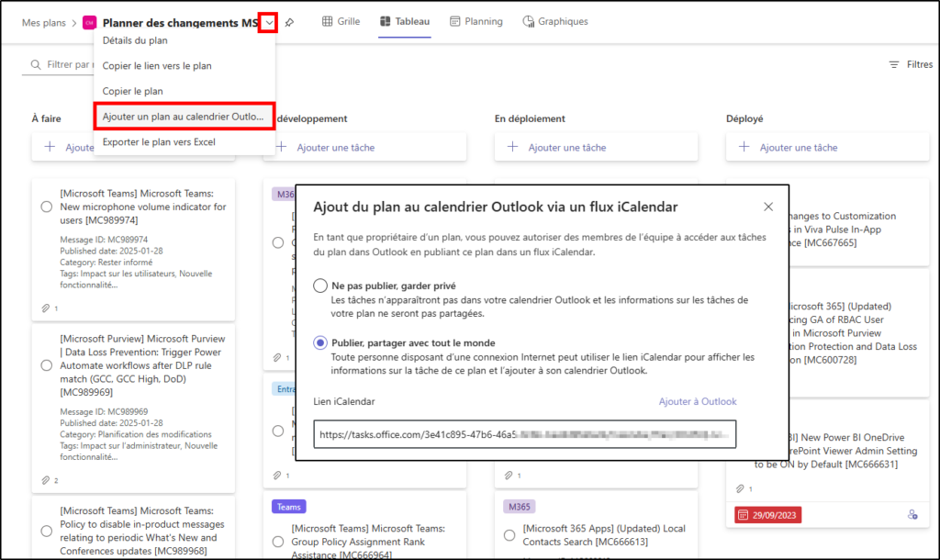Click the Graphiques chart icon

pyautogui.click(x=528, y=22)
